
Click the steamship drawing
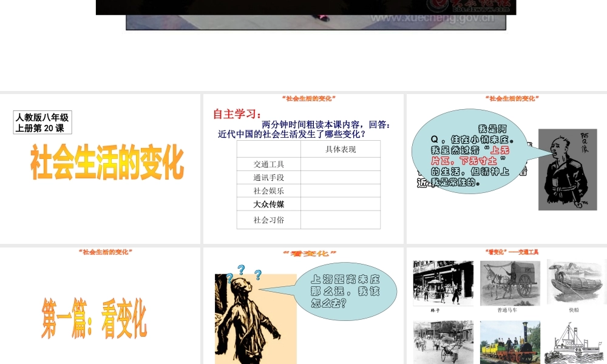tap(575, 343)
